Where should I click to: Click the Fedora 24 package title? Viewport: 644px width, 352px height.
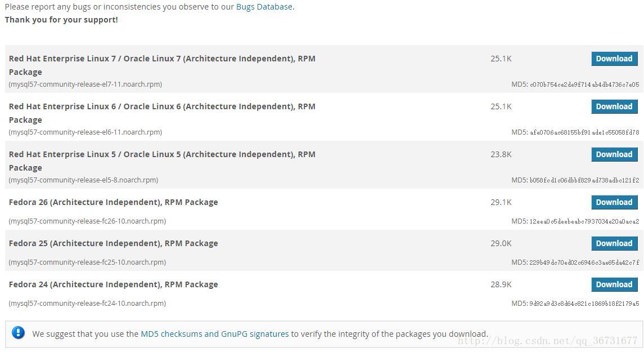(x=113, y=284)
